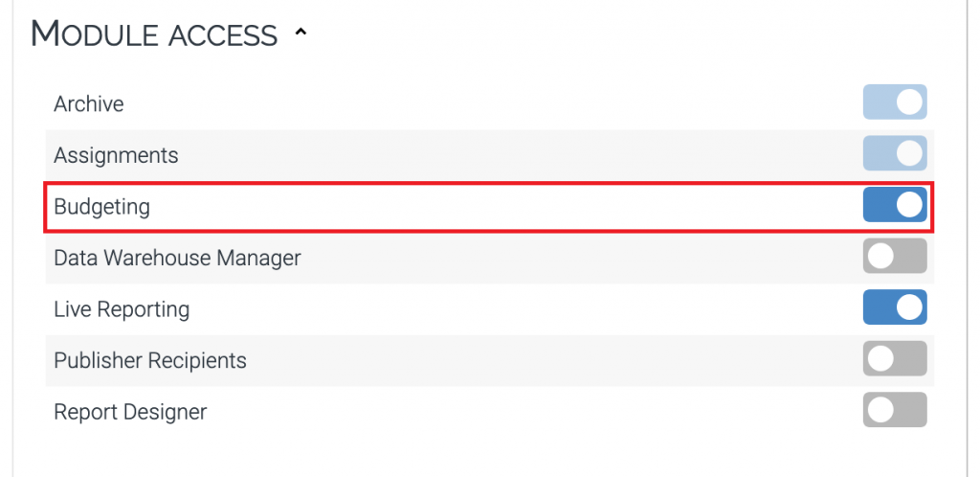This screenshot has width=980, height=477.
Task: Select the Report Designer label
Action: pyautogui.click(x=130, y=412)
